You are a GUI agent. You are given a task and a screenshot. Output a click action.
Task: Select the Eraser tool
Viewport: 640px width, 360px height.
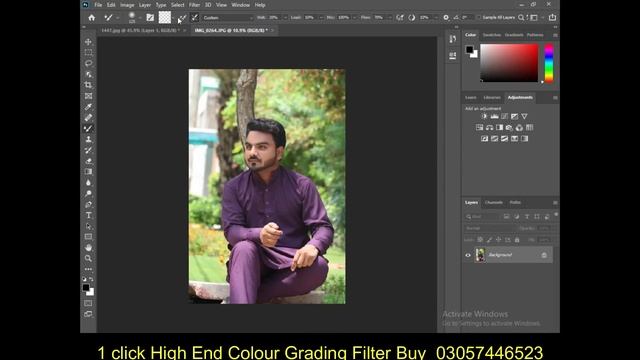tap(88, 161)
